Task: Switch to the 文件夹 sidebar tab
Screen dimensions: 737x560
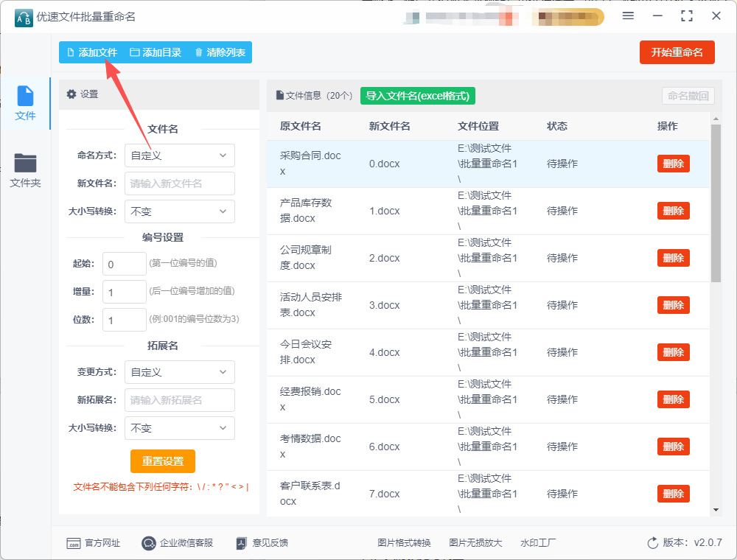Action: point(26,170)
